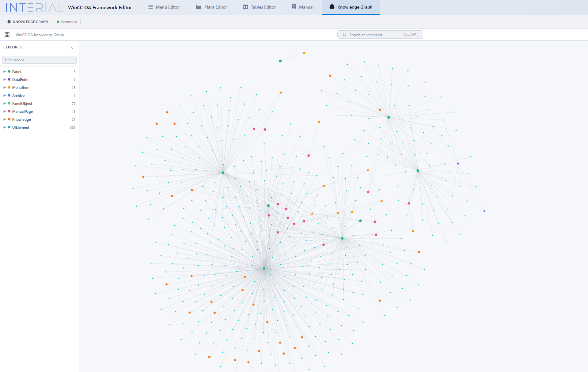The height and width of the screenshot is (372, 588).
Task: Click the Tables Editor grid icon
Action: pyautogui.click(x=245, y=7)
